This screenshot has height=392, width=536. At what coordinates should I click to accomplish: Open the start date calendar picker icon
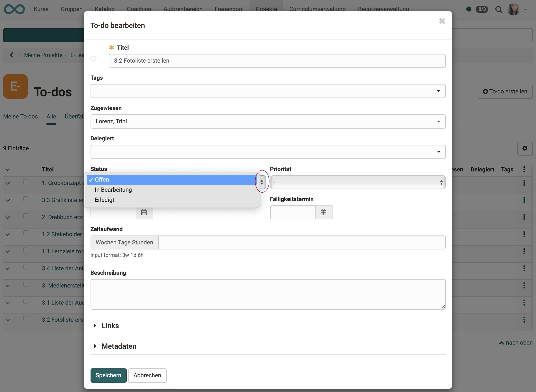144,212
